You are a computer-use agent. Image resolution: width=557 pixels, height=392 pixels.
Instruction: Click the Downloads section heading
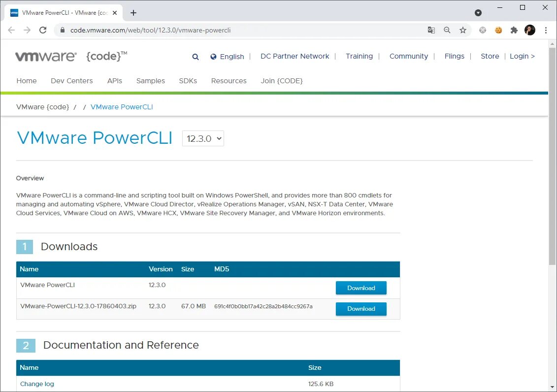69,246
